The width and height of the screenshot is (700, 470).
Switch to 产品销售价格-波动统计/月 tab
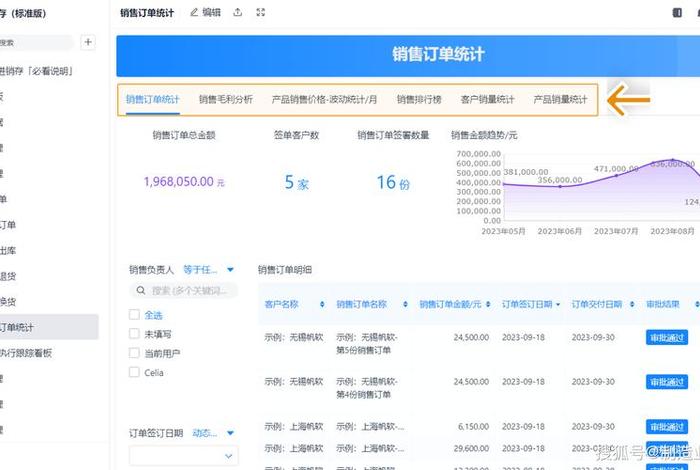click(324, 100)
